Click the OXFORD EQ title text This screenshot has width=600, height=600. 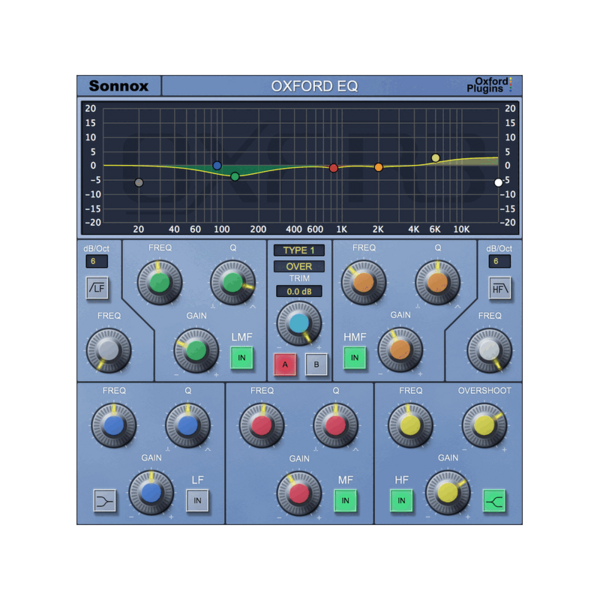tap(315, 86)
